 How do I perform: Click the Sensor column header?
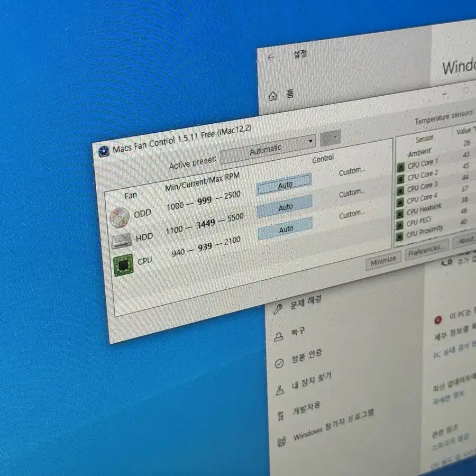(x=424, y=139)
